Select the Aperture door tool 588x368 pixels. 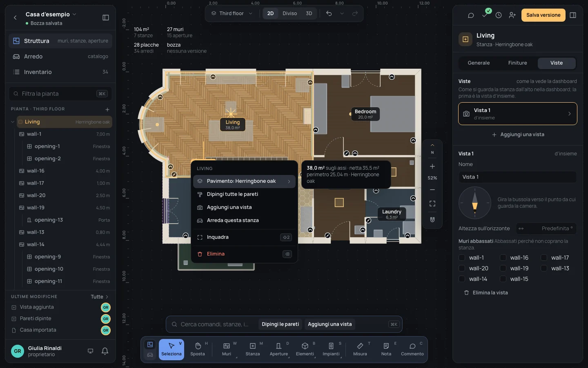(279, 350)
